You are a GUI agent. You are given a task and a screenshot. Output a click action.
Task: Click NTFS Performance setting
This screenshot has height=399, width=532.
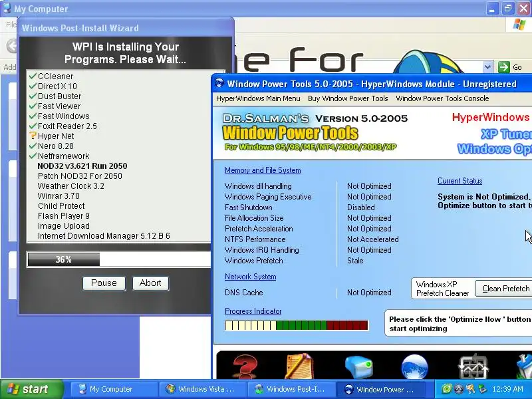coord(255,239)
